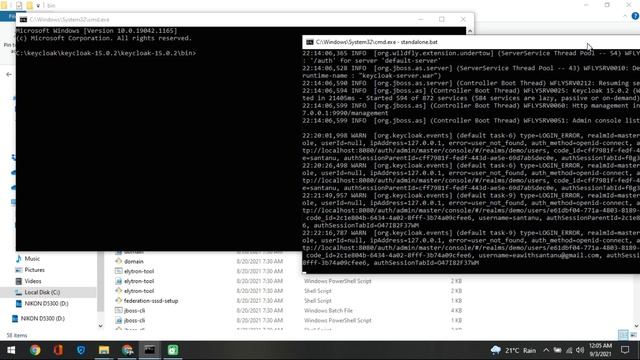Switch to Command Prompt on the taskbar
The image size is (640, 360).
(150, 350)
